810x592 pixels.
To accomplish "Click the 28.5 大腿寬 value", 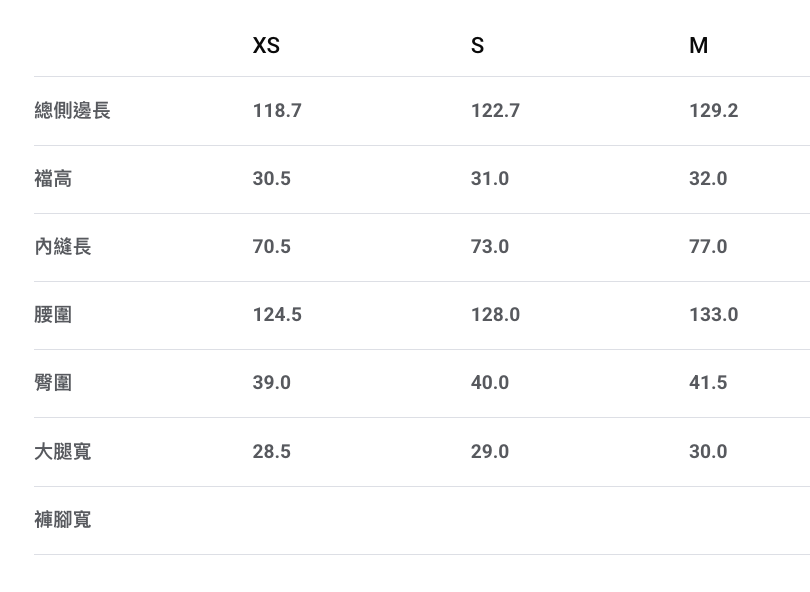I will coord(272,452).
